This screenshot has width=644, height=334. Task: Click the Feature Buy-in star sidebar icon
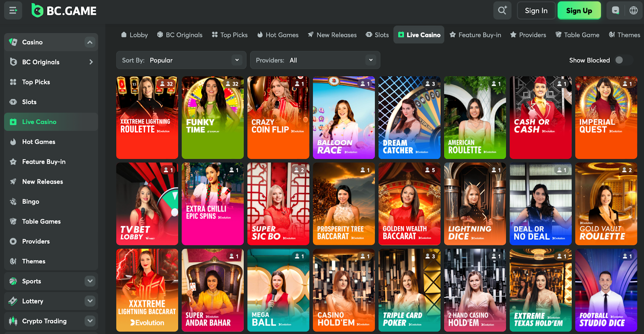13,162
